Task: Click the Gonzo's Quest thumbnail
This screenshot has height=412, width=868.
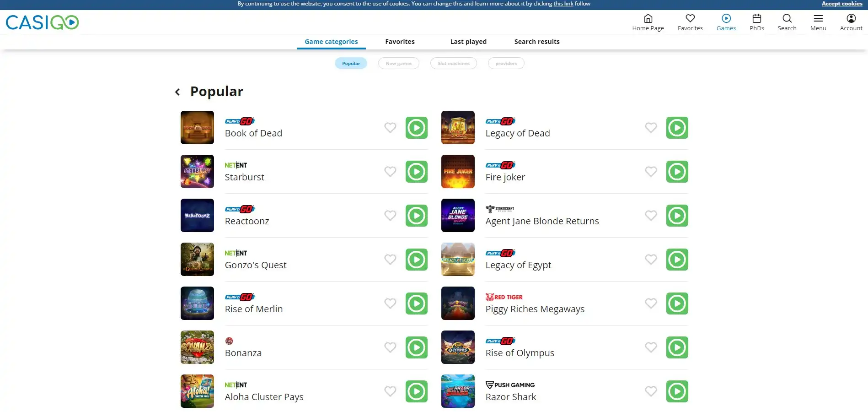Action: click(x=197, y=260)
